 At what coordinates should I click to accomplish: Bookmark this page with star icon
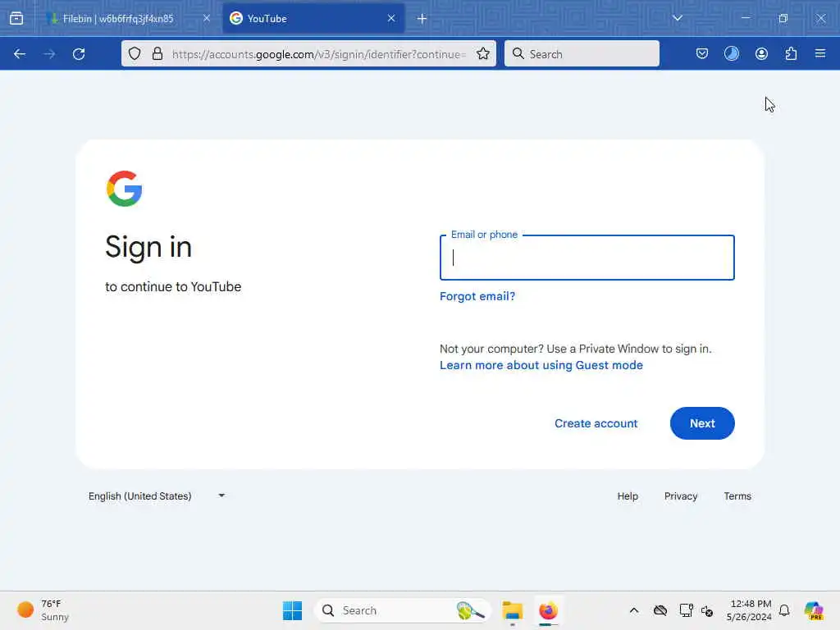click(482, 53)
